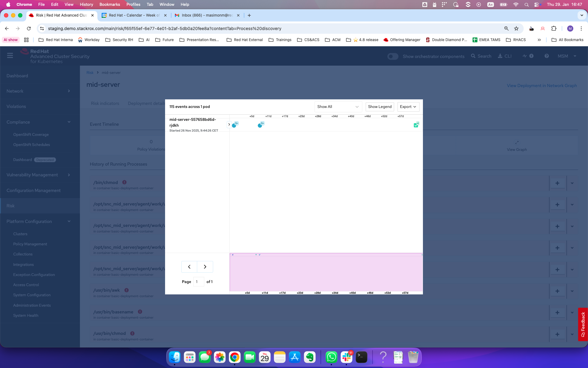Image resolution: width=588 pixels, height=368 pixels.
Task: Bookmark the page with the star icon
Action: (x=516, y=29)
